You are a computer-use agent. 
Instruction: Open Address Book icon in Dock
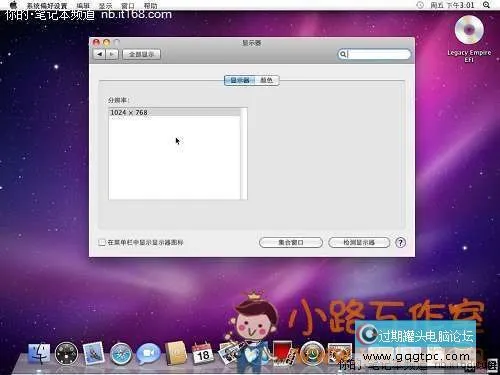(176, 353)
